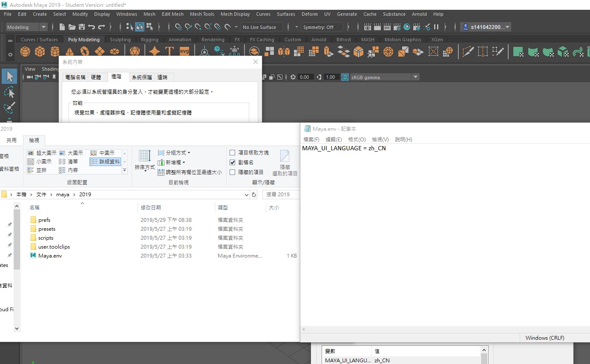This screenshot has width=590, height=364.
Task: Click the Pause Viewport icon
Action: (436, 27)
